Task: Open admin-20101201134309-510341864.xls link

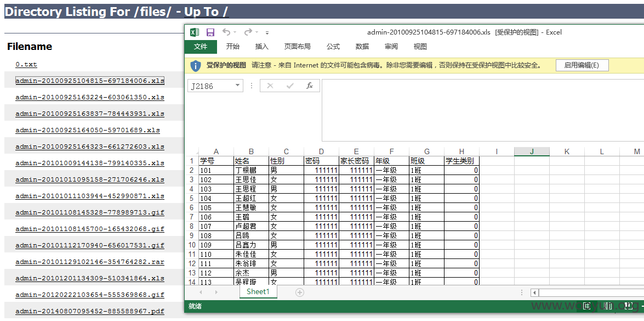Action: 90,278
